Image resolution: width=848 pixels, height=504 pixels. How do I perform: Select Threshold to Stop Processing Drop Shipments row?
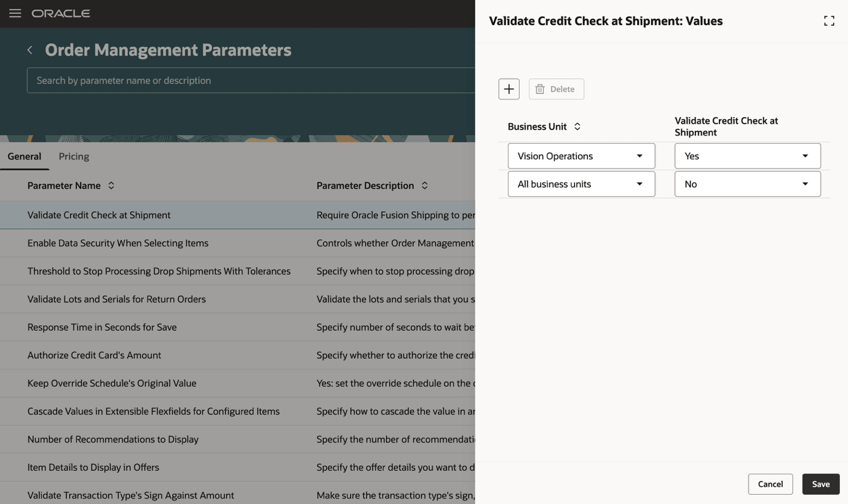pyautogui.click(x=237, y=271)
